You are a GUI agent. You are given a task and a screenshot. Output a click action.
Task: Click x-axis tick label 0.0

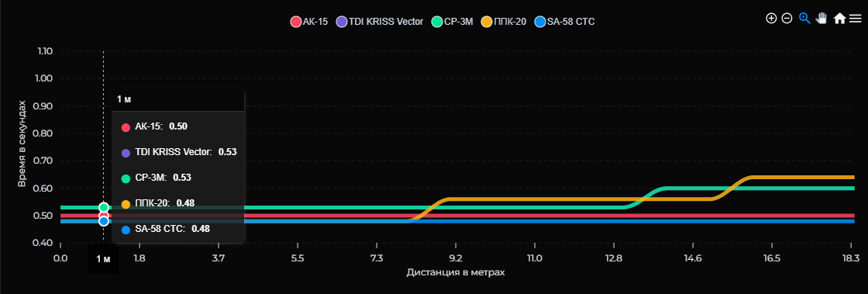point(60,258)
